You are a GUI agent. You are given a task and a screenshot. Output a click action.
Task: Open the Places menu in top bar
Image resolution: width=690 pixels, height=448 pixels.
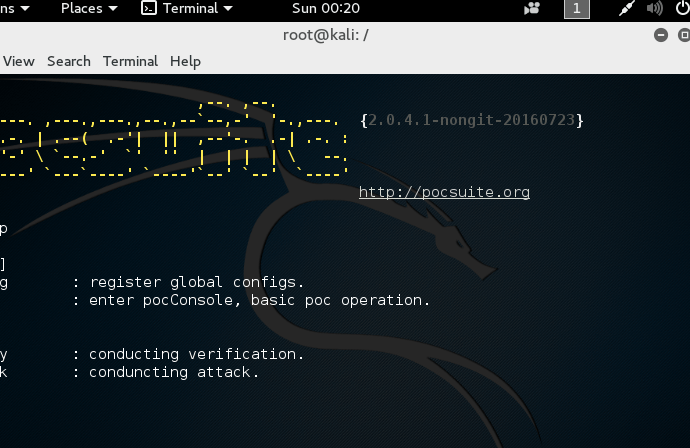point(89,8)
